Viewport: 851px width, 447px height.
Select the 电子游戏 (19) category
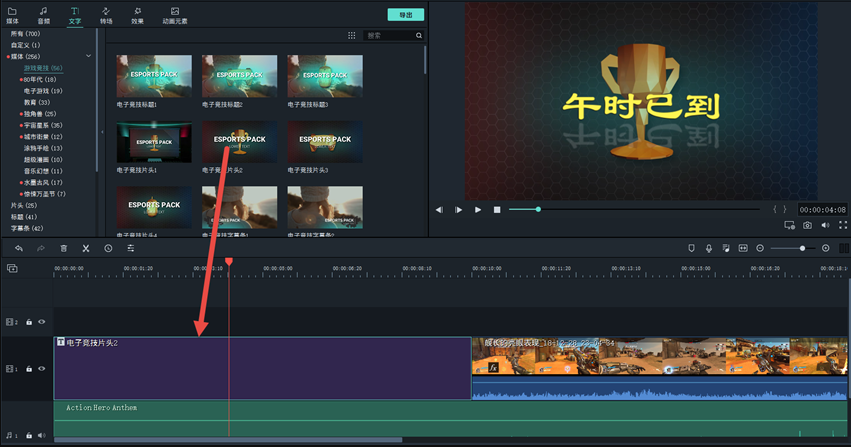tap(43, 91)
